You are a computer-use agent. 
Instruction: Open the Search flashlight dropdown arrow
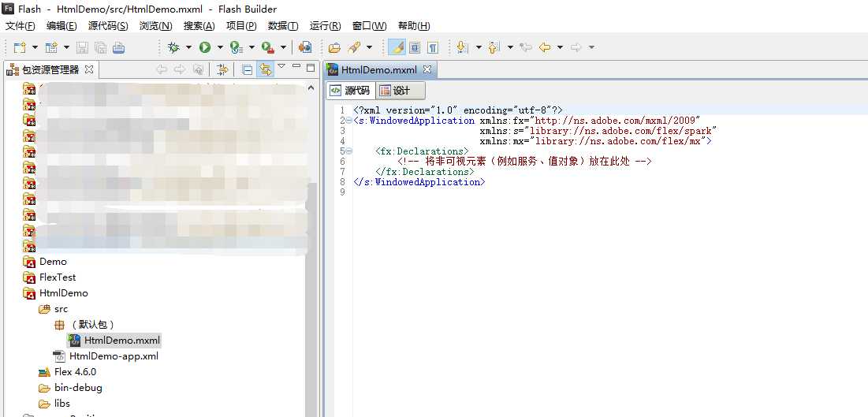point(369,47)
